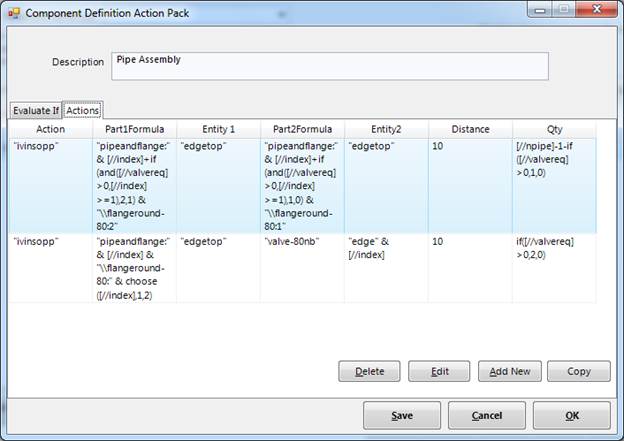Image resolution: width=624 pixels, height=441 pixels.
Task: Cancel the dialog changes
Action: point(487,414)
